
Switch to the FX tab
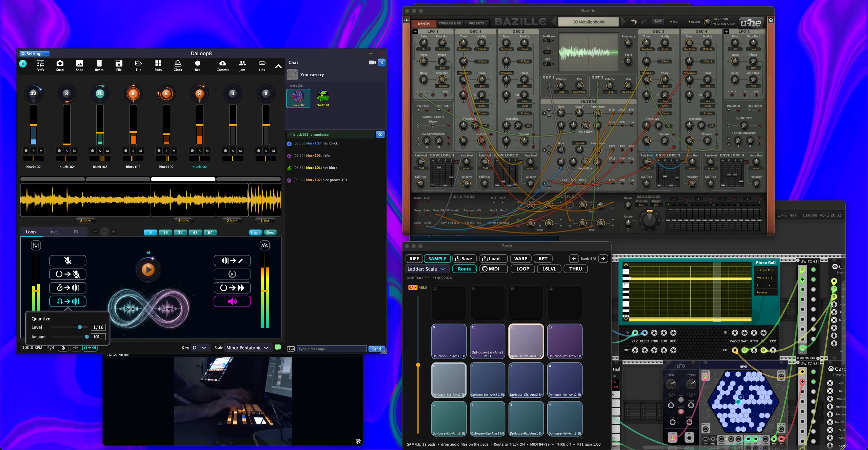76,232
